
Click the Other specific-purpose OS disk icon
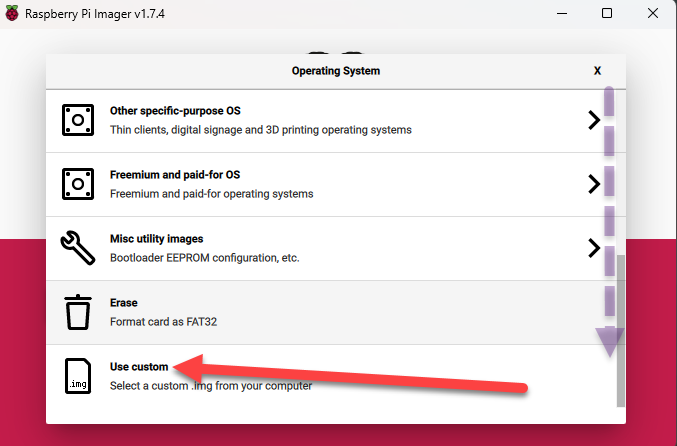coord(78,120)
